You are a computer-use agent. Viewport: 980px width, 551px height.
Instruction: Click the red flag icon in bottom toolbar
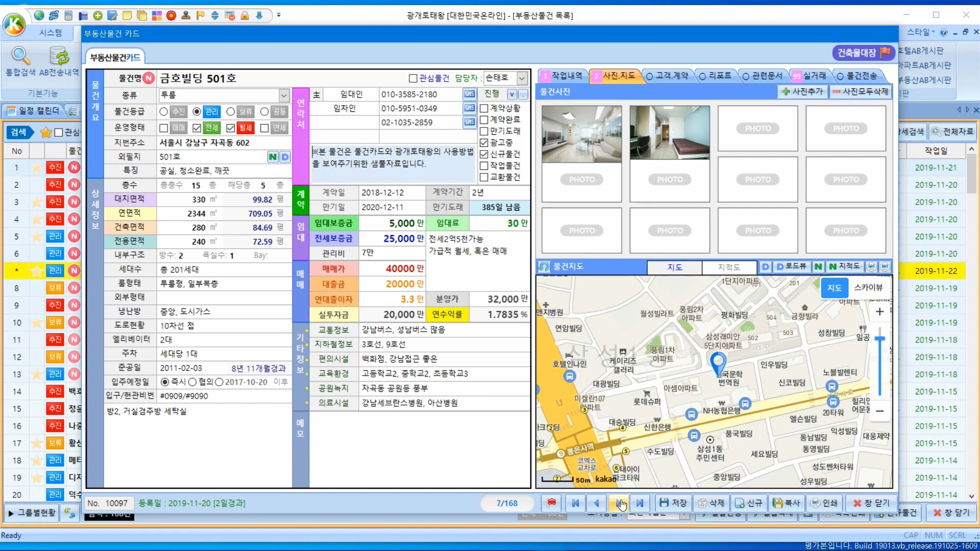(x=551, y=503)
